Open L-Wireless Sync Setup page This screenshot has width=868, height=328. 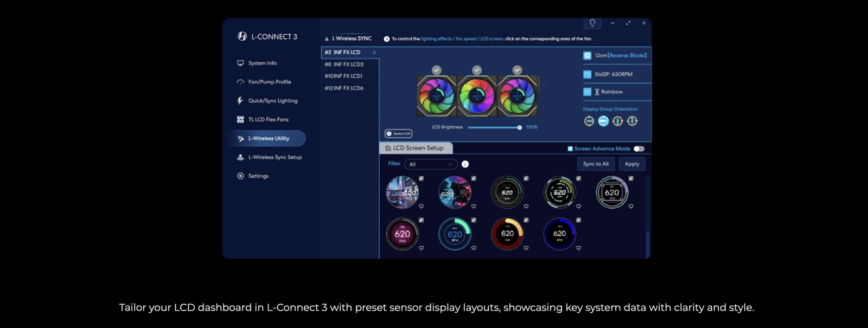269,157
